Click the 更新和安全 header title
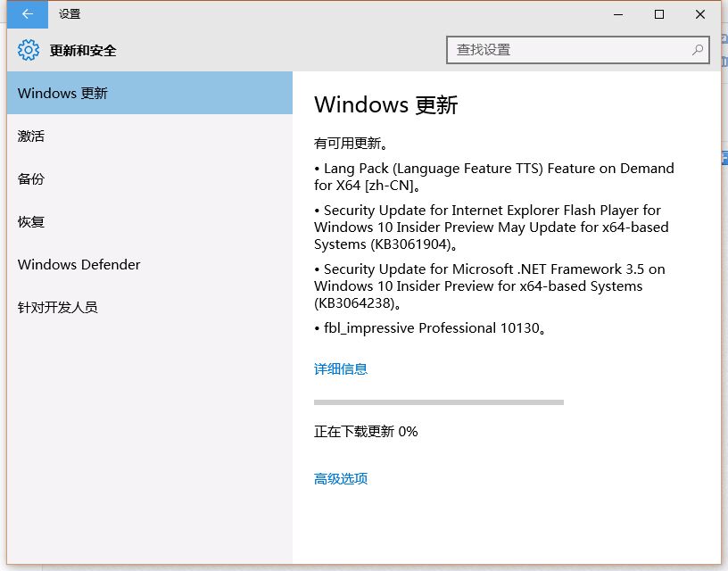This screenshot has height=571, width=728. tap(83, 51)
